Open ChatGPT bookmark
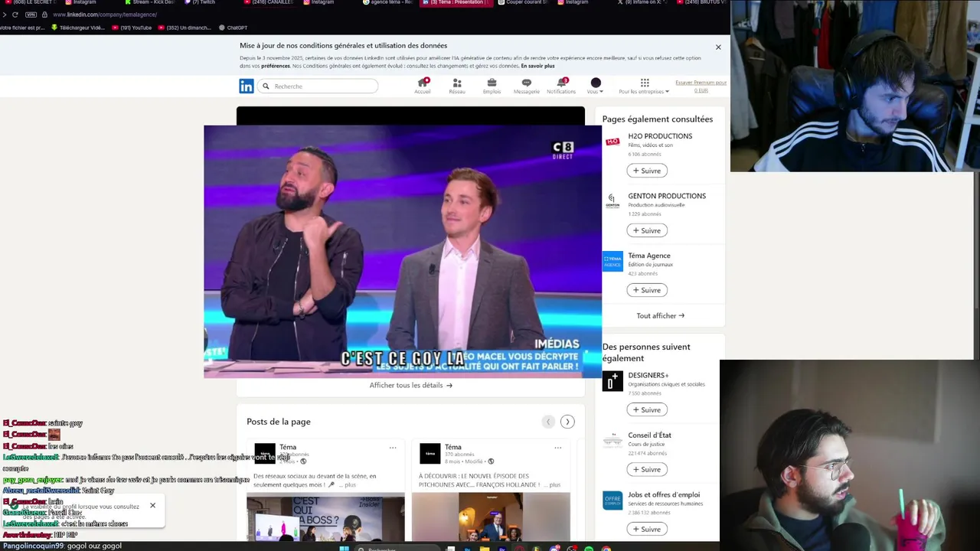 coord(233,28)
